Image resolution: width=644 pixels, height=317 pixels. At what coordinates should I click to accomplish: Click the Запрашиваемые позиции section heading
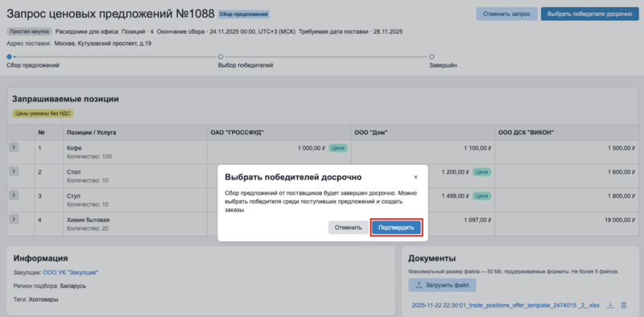pyautogui.click(x=65, y=99)
